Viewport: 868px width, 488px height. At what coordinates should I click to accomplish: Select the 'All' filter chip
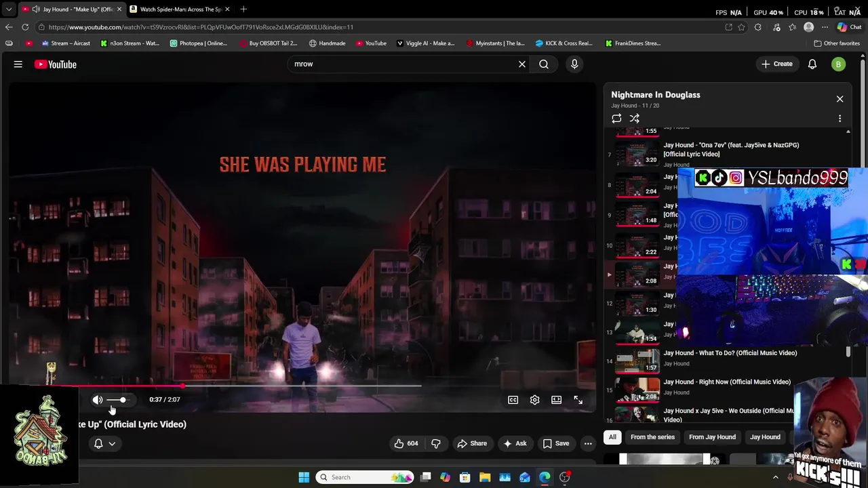coord(612,437)
